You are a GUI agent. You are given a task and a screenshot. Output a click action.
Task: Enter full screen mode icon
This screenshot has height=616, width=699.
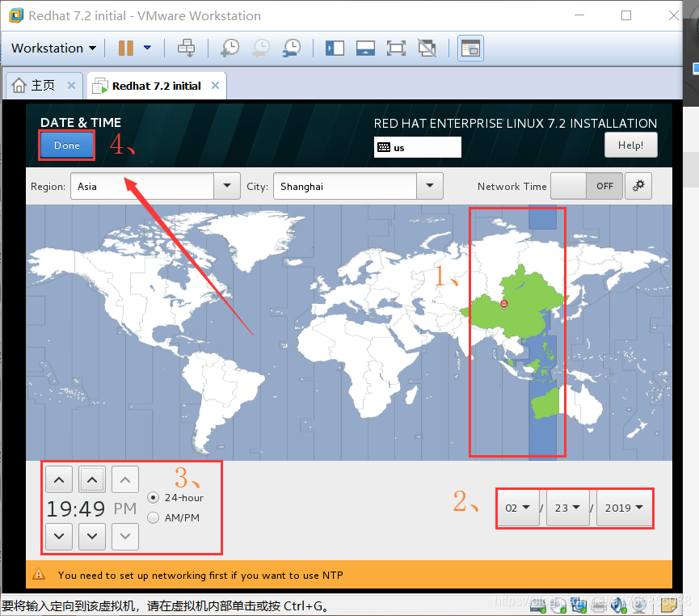click(396, 49)
